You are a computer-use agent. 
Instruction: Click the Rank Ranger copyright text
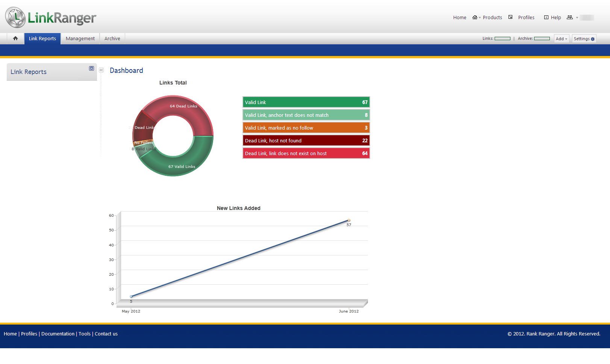[554, 334]
